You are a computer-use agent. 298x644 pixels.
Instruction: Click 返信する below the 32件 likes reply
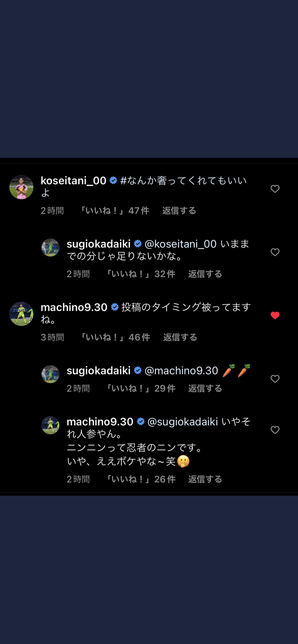pos(205,274)
